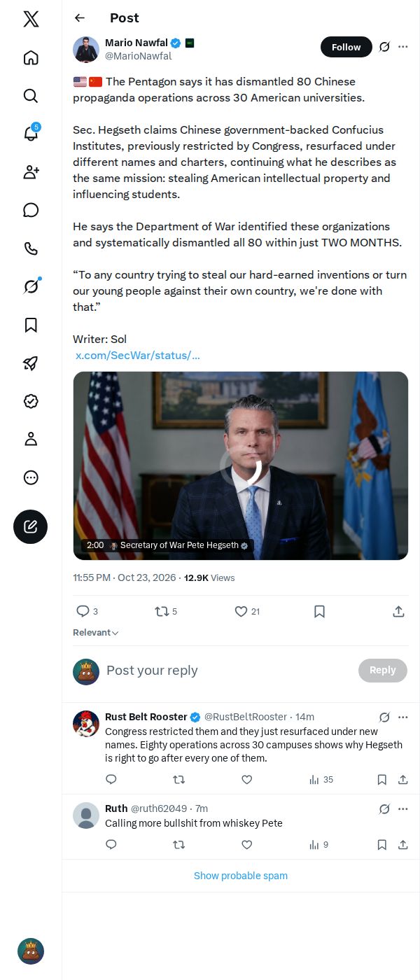
Task: Open the Notifications bell icon
Action: coord(31,134)
